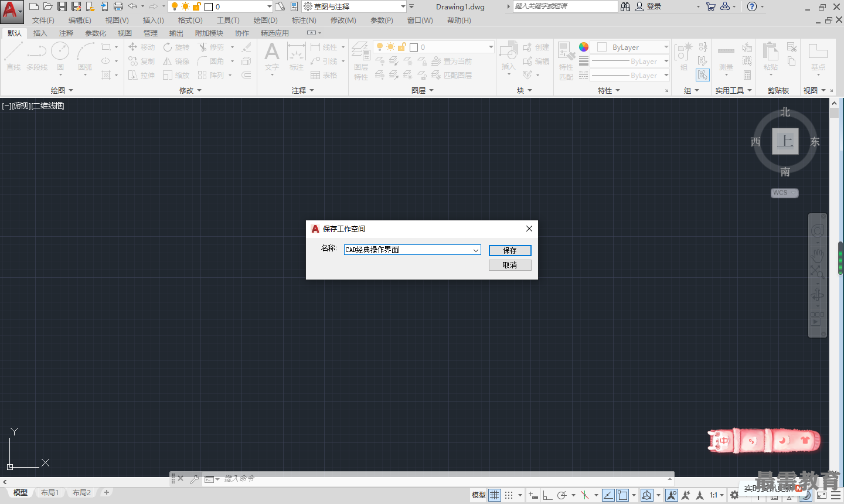The width and height of the screenshot is (844, 504).
Task: Switch to the 插入 ribbon tab
Action: pos(40,33)
